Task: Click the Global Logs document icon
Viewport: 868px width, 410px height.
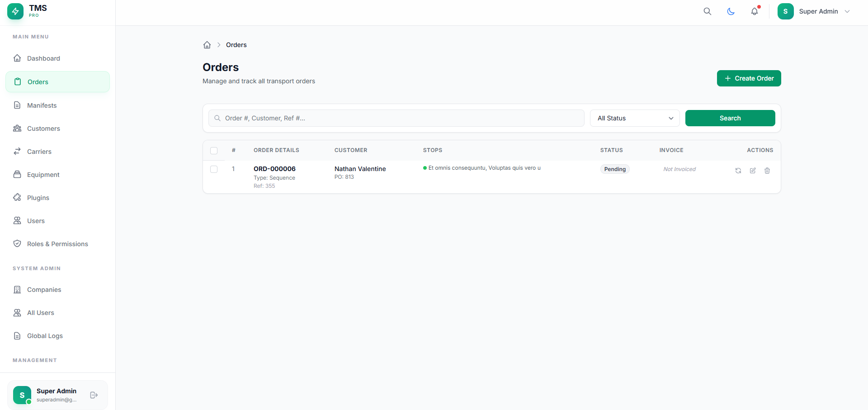Action: [17, 336]
